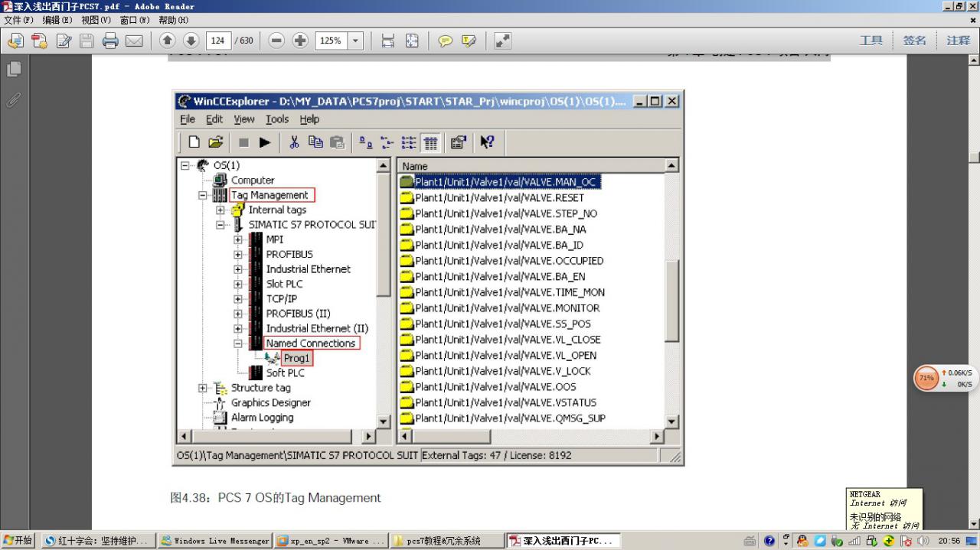Open the 注释 pane

tap(958, 41)
